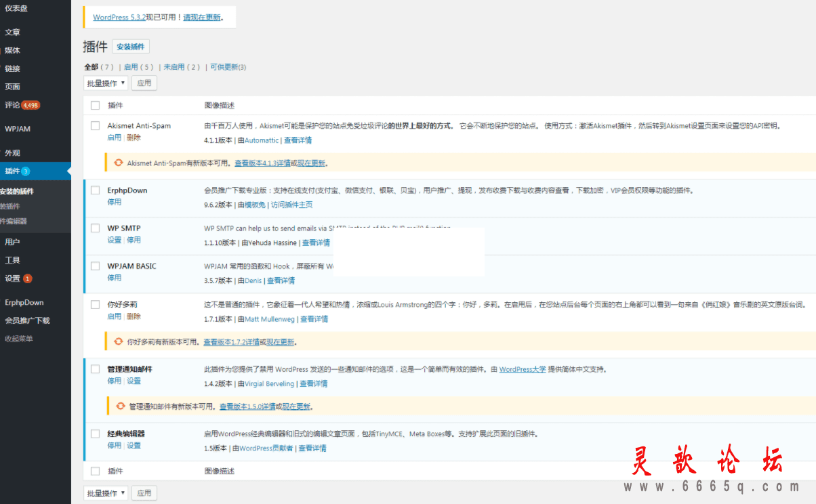Click 查看版本1.5.0详情 link

pos(247,406)
